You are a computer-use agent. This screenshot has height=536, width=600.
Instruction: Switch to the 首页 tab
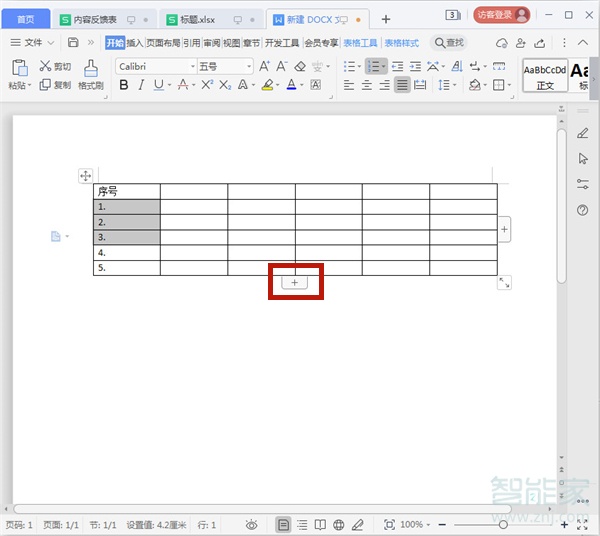tap(26, 19)
